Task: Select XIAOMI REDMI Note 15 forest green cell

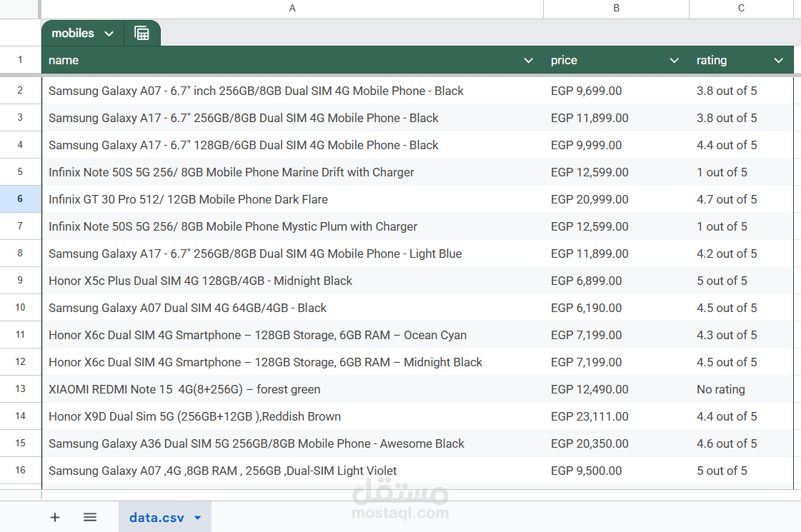Action: click(292, 388)
